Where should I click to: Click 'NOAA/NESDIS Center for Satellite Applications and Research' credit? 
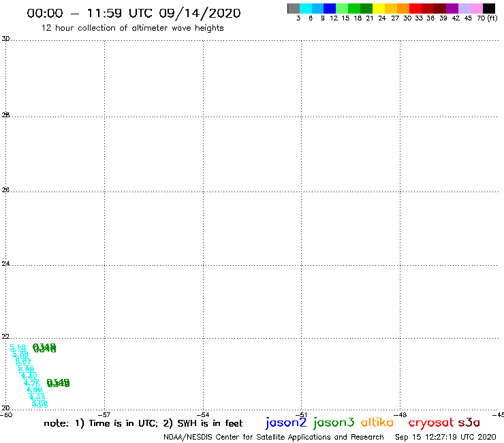(x=274, y=438)
